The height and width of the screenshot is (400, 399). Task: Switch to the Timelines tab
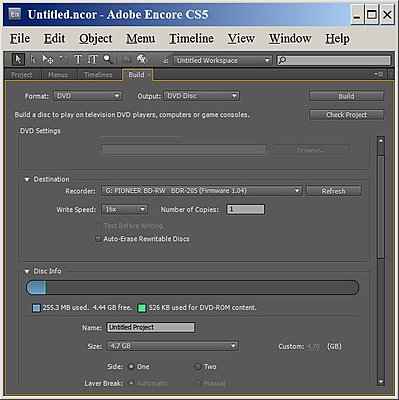point(98,75)
